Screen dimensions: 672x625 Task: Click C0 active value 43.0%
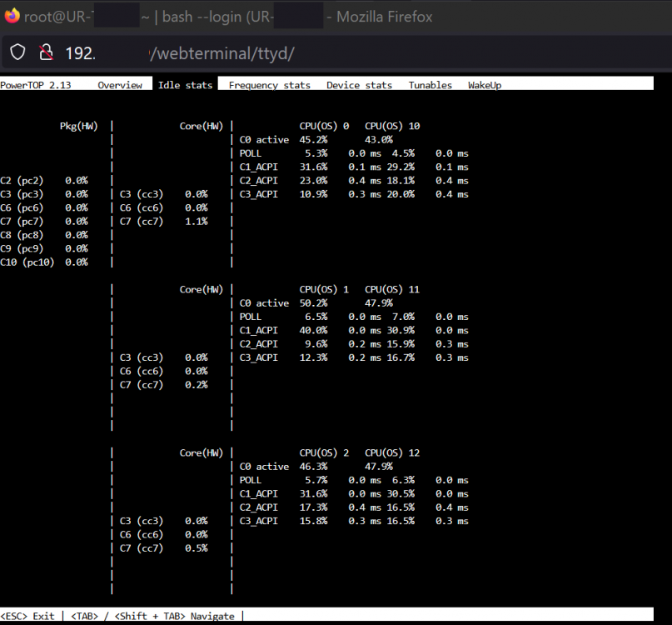coord(378,140)
